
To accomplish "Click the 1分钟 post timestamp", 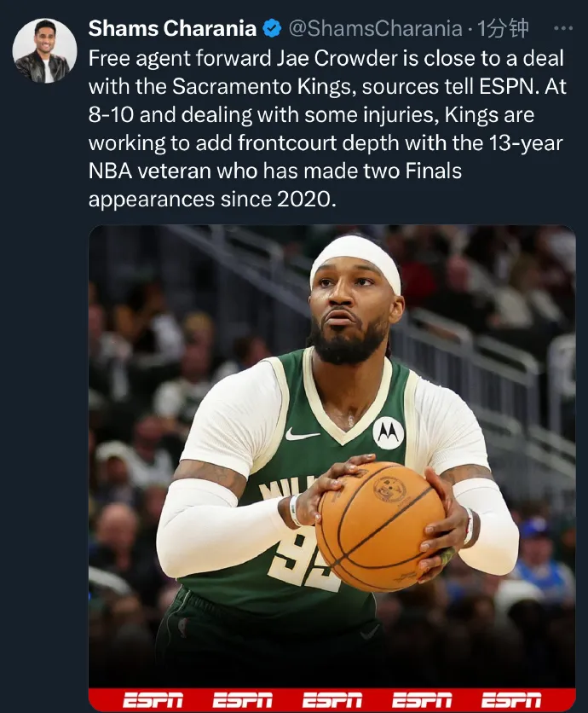I will coord(503,28).
